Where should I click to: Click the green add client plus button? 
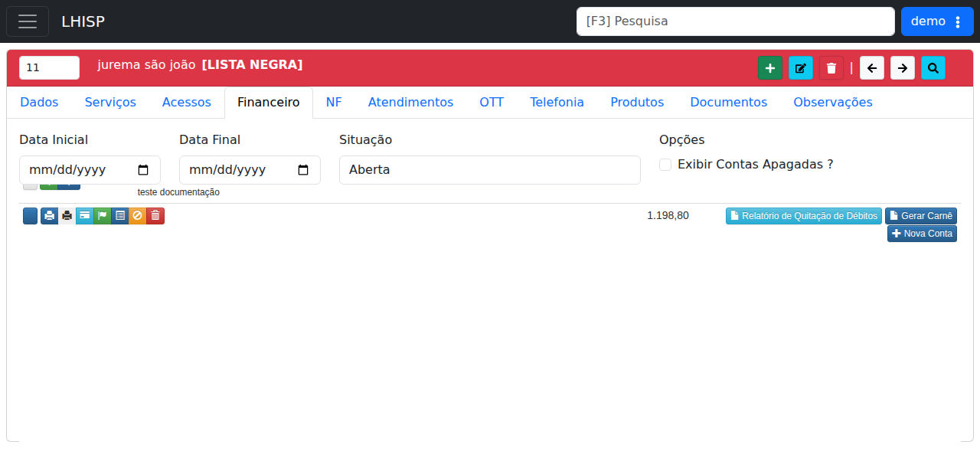pyautogui.click(x=770, y=68)
